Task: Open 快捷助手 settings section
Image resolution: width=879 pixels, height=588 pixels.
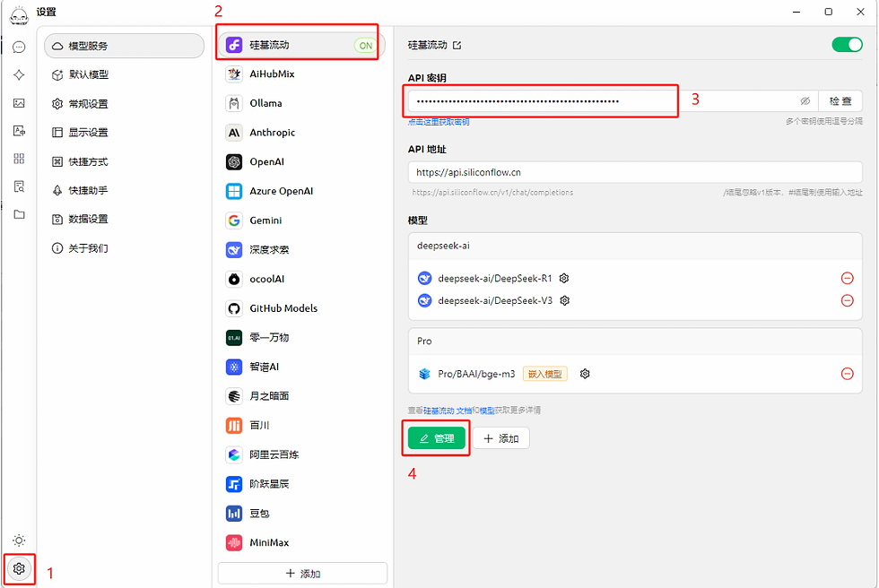Action: 124,190
